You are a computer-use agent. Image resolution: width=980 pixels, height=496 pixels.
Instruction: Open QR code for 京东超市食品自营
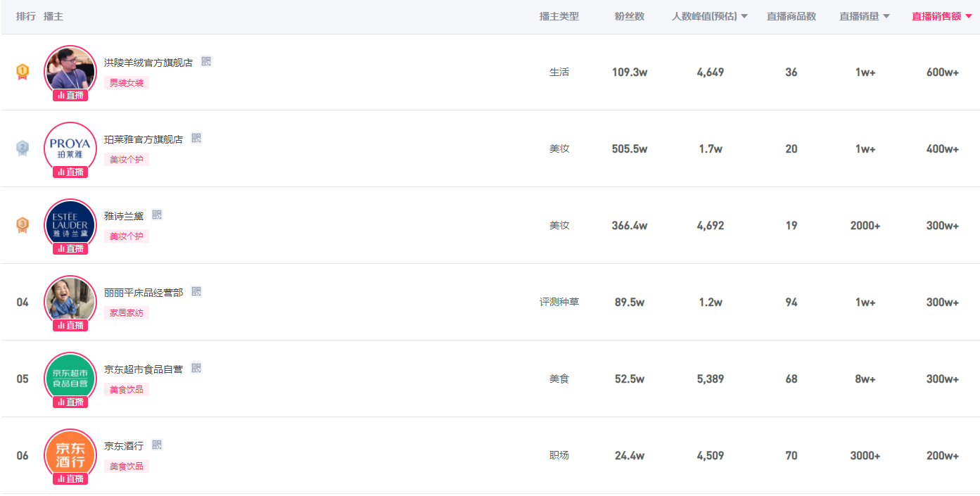[x=196, y=369]
